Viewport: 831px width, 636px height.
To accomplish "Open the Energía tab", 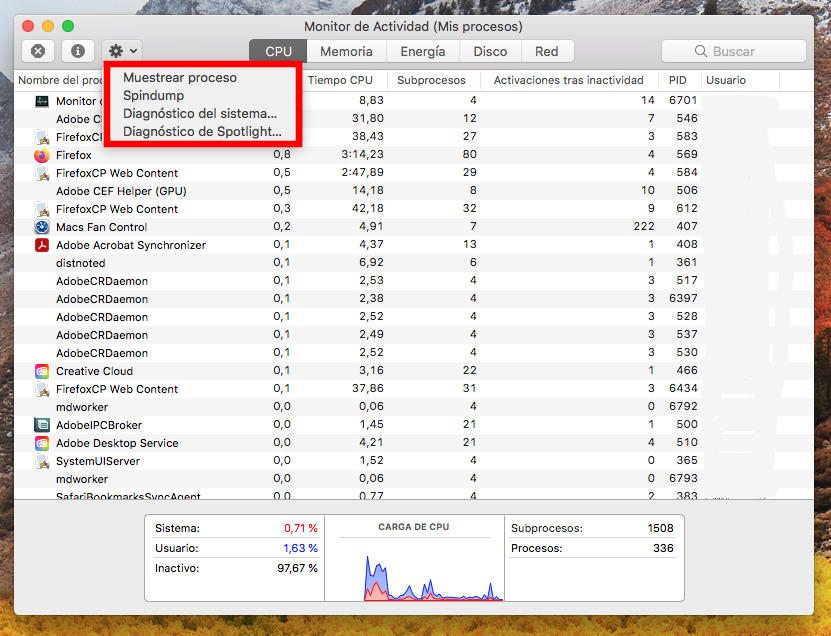I will point(423,51).
